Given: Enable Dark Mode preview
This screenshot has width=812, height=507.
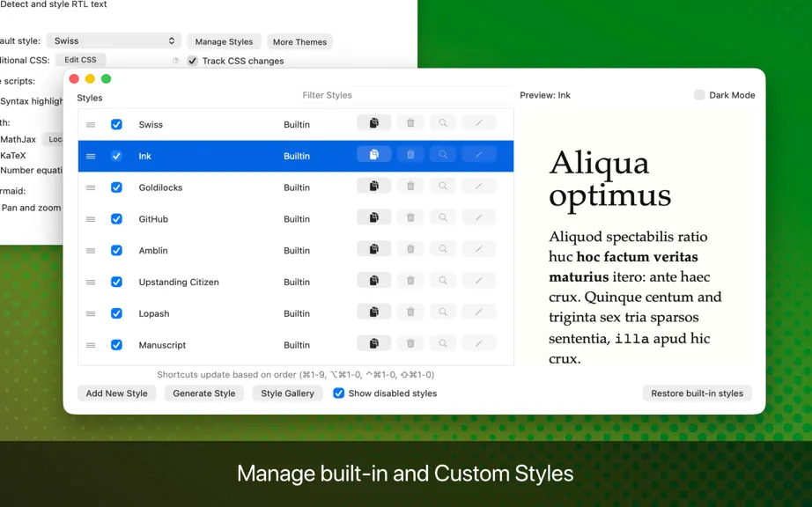Looking at the screenshot, I should click(x=699, y=95).
